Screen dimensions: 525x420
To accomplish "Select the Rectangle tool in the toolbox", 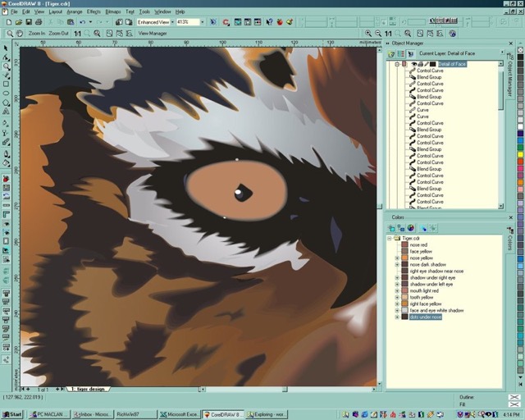I will click(x=6, y=84).
